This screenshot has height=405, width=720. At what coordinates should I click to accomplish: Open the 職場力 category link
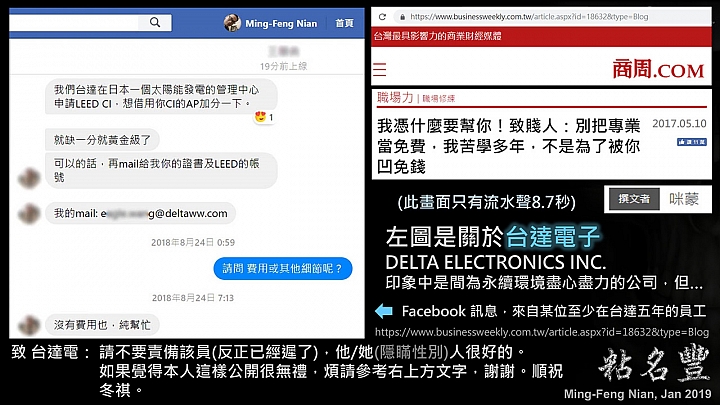click(x=395, y=97)
